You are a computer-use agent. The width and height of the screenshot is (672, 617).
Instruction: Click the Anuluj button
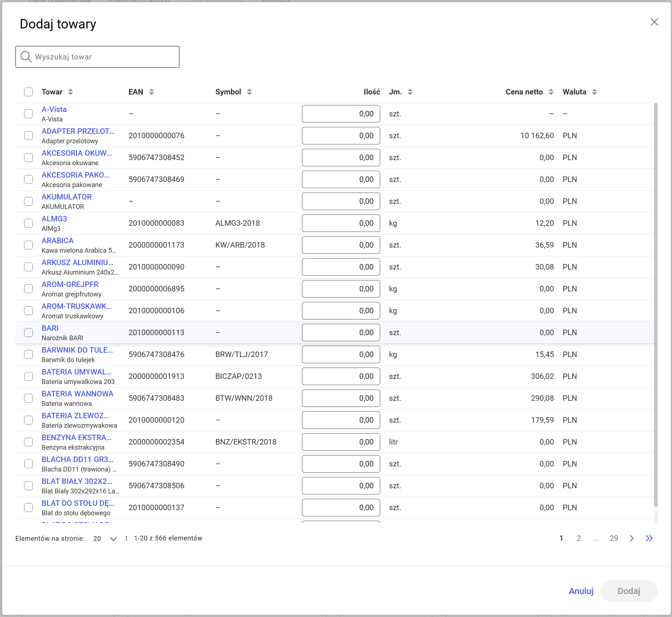coord(581,591)
